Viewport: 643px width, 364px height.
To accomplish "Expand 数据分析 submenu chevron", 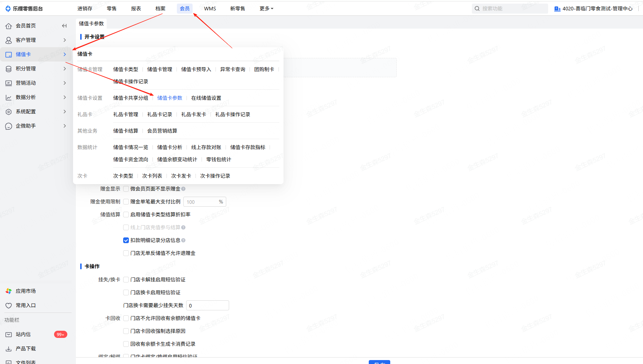I will (65, 97).
